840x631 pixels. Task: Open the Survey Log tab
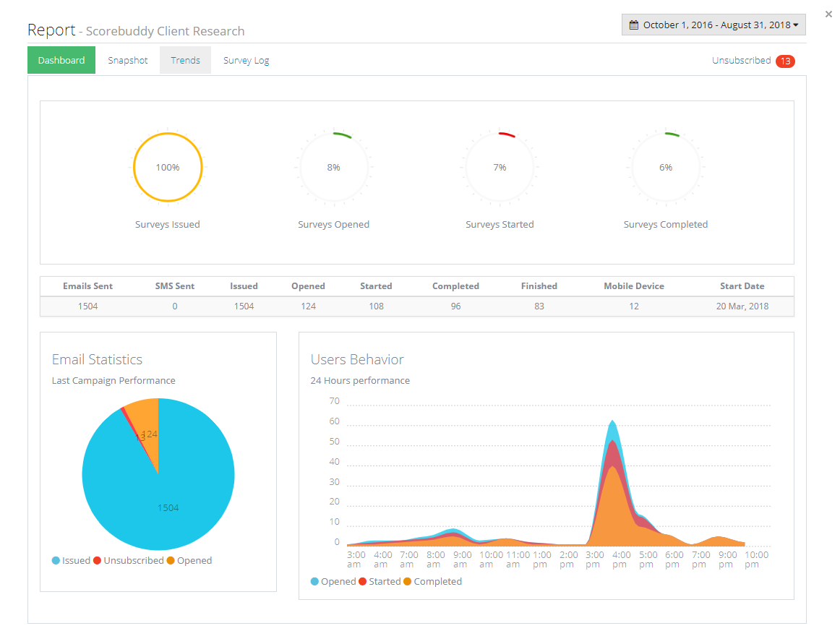[246, 61]
